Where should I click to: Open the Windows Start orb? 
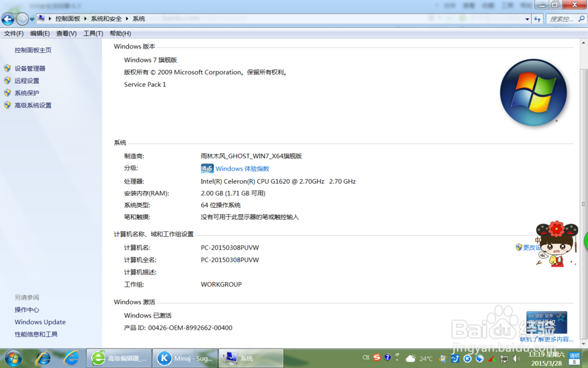click(13, 359)
